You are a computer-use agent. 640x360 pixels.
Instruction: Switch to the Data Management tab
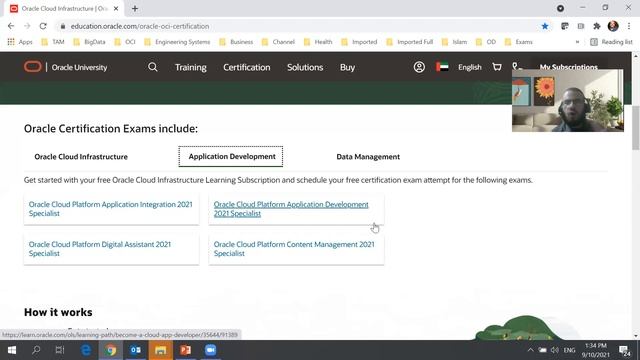[368, 157]
